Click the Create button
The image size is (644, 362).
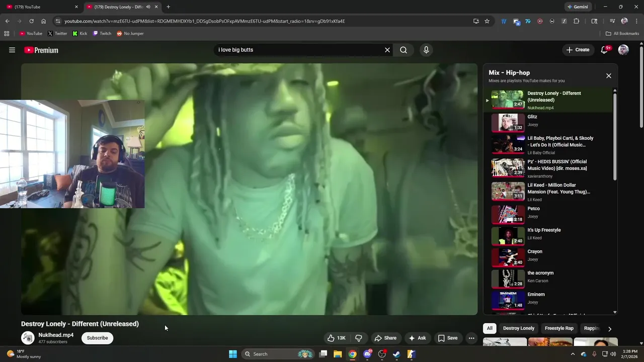(578, 50)
